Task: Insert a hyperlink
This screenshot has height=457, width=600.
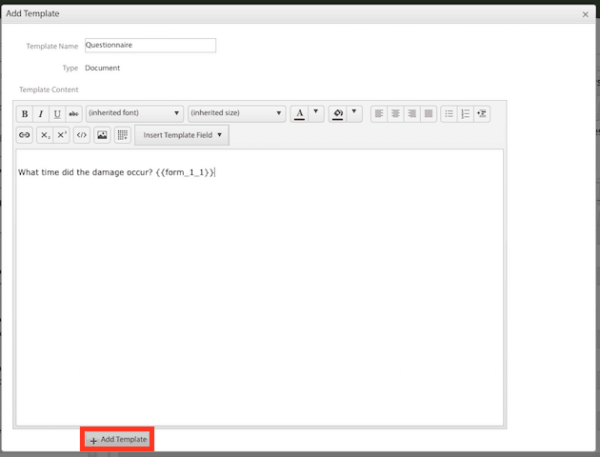Action: pos(24,135)
